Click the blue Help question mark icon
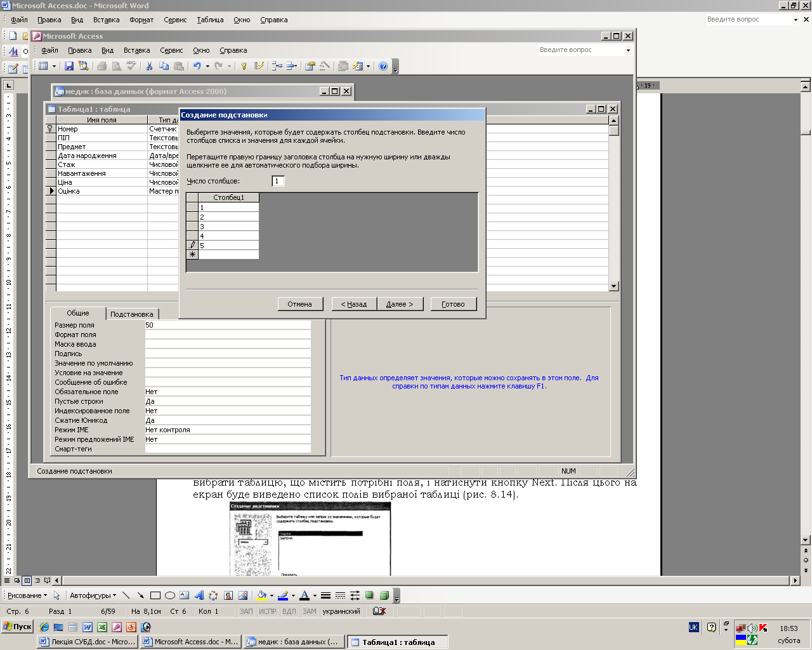The image size is (812, 650). point(383,66)
